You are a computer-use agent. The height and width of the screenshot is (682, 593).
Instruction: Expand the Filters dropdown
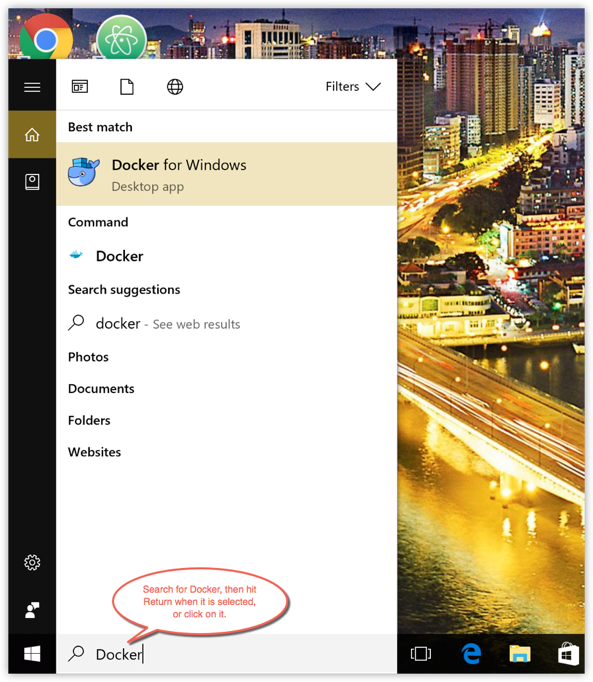coord(353,87)
